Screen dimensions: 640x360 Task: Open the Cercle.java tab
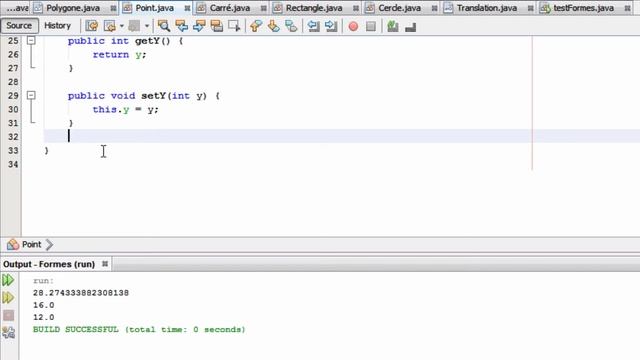(x=399, y=8)
